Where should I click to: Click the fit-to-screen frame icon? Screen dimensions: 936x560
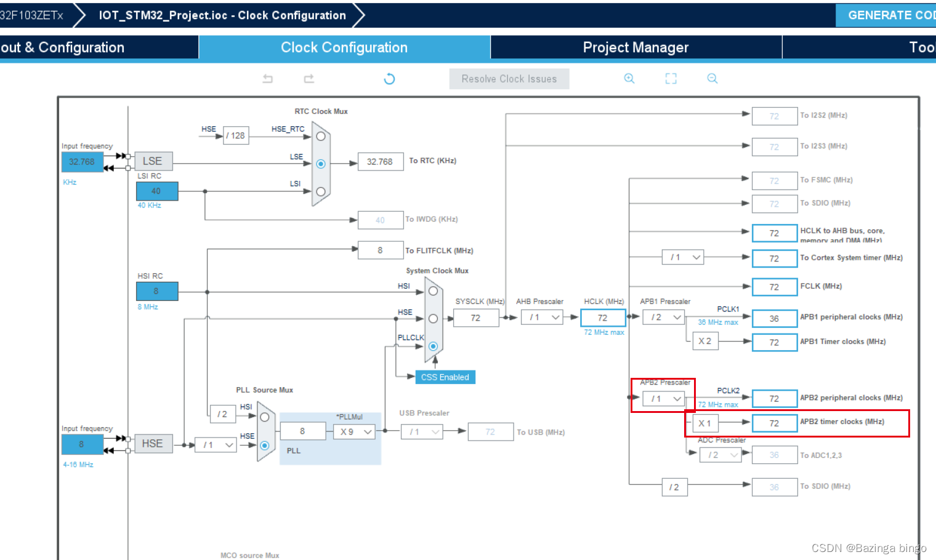[671, 78]
